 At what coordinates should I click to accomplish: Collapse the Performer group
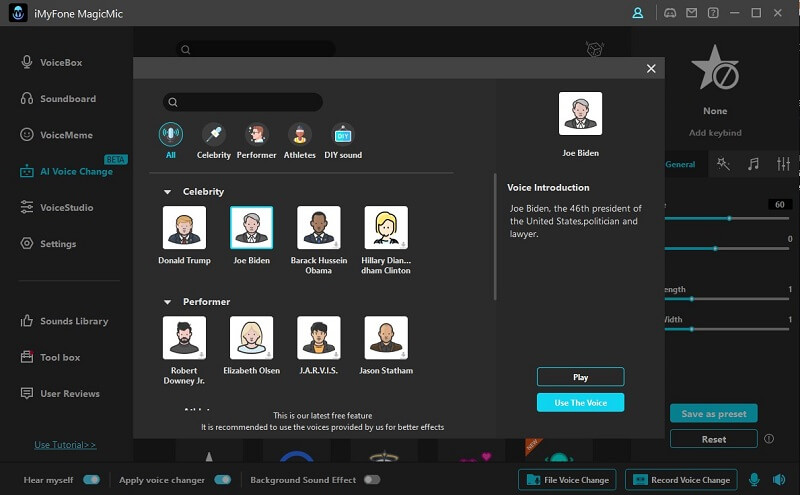click(x=167, y=302)
